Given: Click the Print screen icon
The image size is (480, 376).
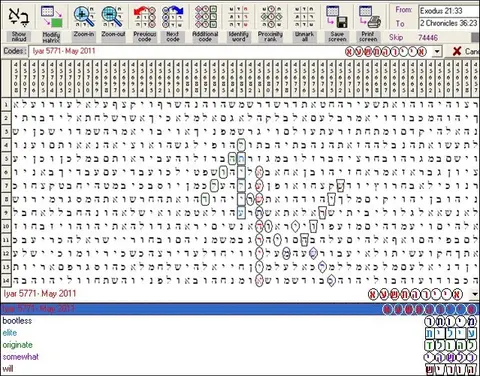Looking at the screenshot, I should coord(369,17).
